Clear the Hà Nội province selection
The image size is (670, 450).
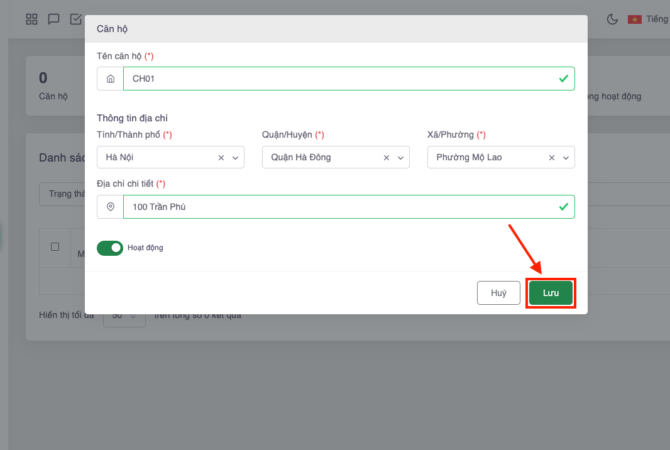[220, 158]
